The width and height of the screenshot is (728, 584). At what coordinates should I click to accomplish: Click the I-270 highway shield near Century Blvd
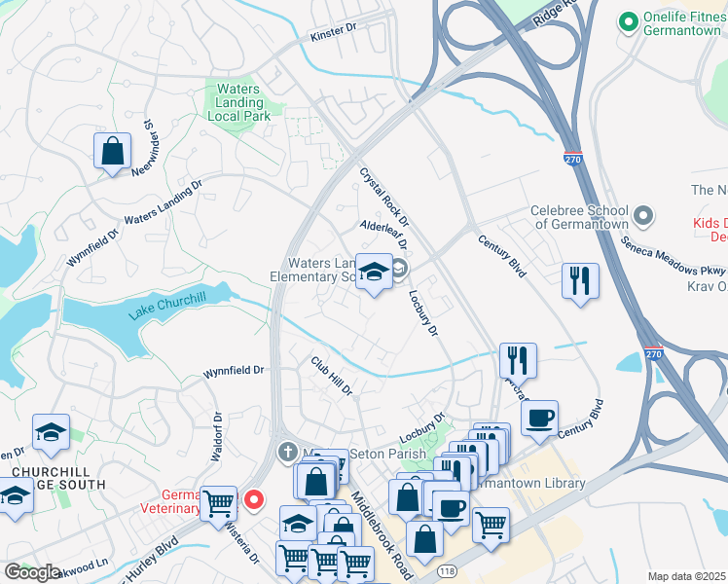(x=654, y=352)
